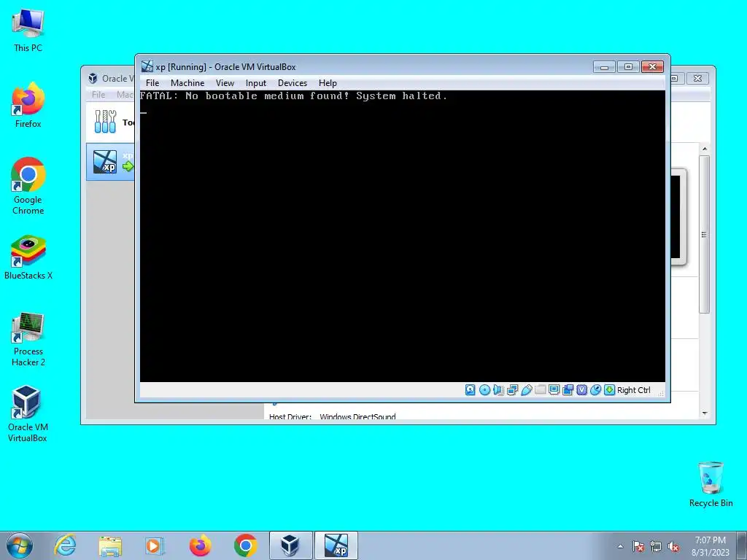Click the hard disk activity status icon

pos(471,390)
